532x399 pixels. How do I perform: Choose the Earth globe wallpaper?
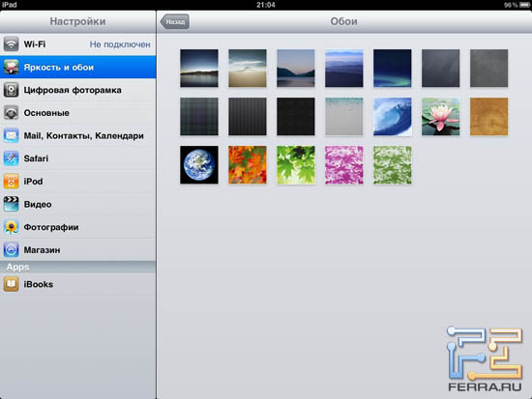click(x=199, y=165)
